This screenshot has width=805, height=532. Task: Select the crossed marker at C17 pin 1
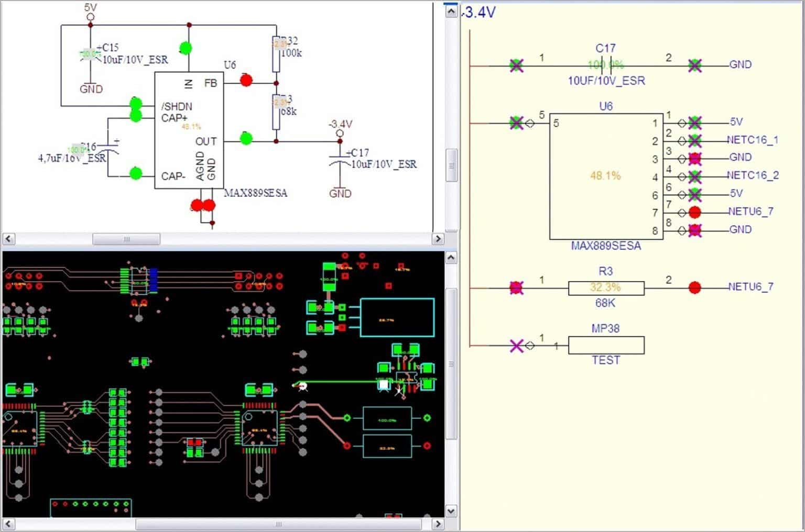(516, 65)
